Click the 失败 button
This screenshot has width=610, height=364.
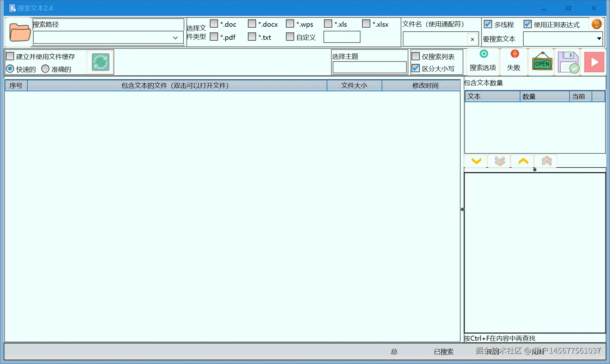(x=514, y=62)
